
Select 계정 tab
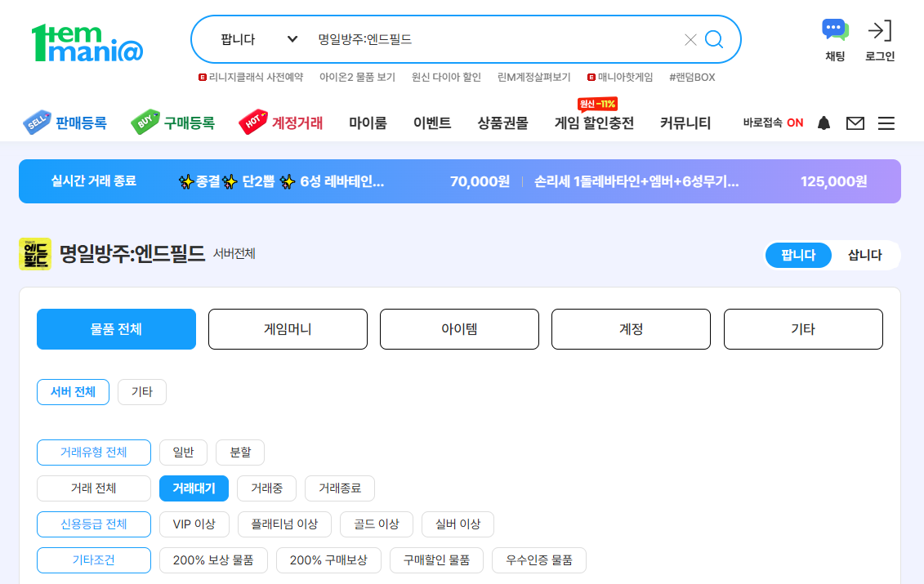pyautogui.click(x=631, y=329)
